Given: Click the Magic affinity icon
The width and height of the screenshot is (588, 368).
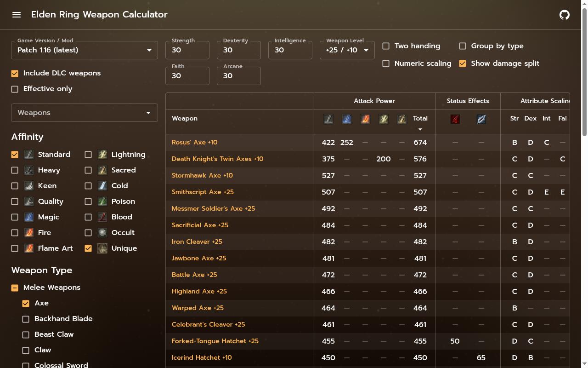Looking at the screenshot, I should coord(29,217).
